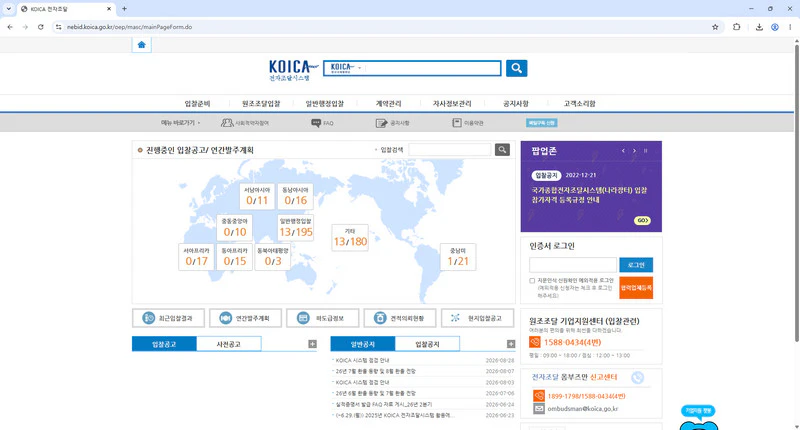800x430 pixels.
Task: Open notice 26년 7월 환율 동향 및 8월 환율 전망
Action: [x=376, y=371]
